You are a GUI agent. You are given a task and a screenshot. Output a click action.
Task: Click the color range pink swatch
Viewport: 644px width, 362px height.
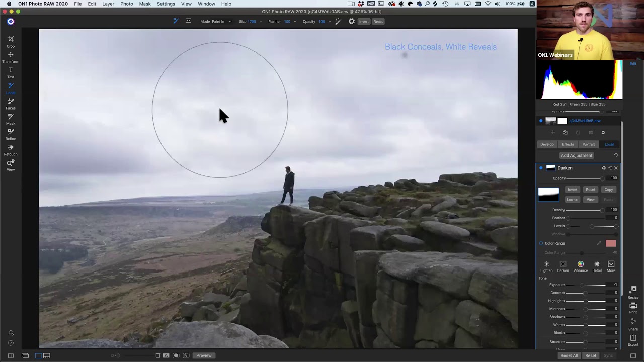click(x=610, y=243)
